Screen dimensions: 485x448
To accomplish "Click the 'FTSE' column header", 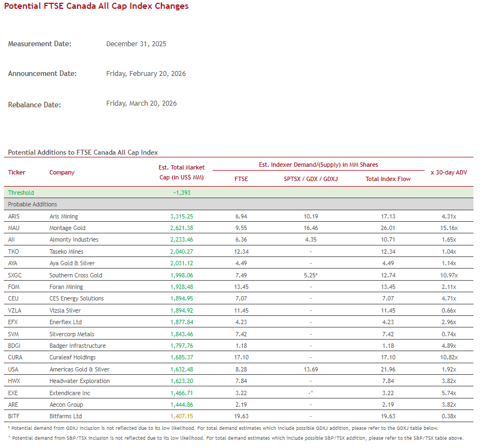I will coord(241,179).
